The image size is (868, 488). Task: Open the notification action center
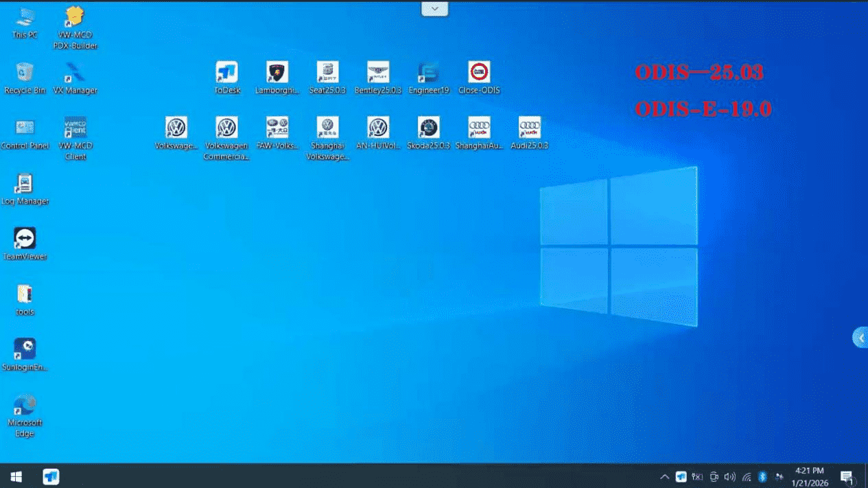tap(847, 477)
